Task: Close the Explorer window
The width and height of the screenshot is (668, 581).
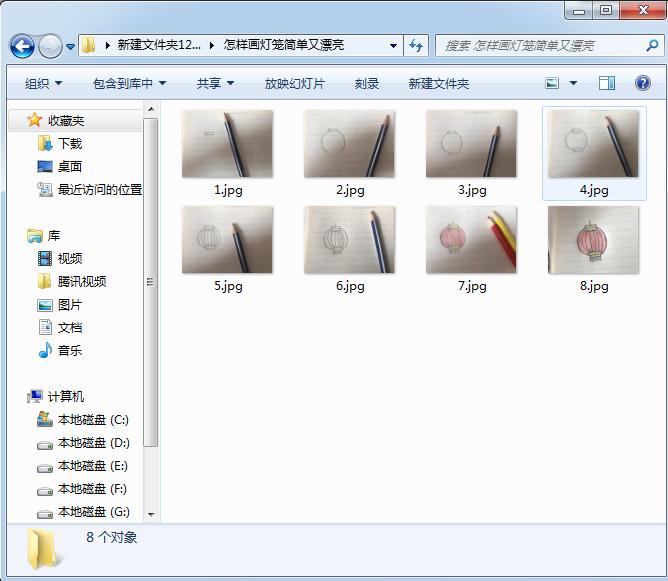Action: tap(643, 11)
